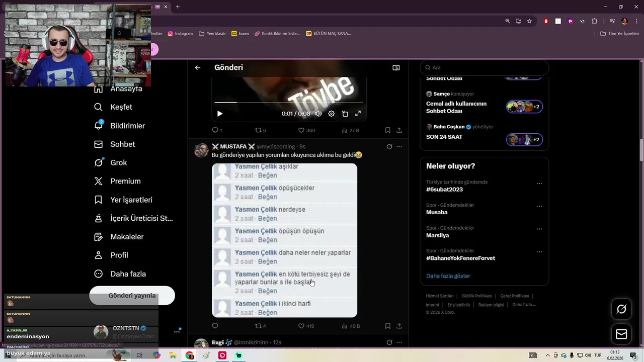The image size is (644, 362).
Task: Focus the Ara search field
Action: tap(484, 67)
